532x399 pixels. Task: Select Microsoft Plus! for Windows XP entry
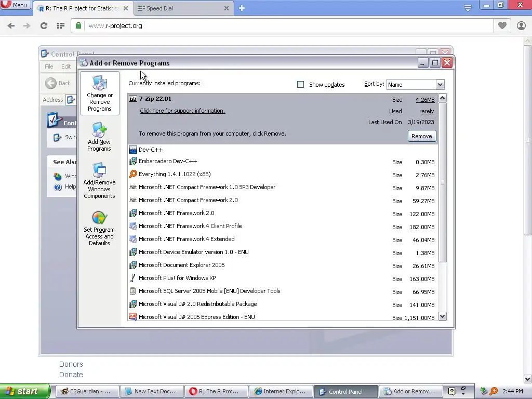click(x=177, y=278)
